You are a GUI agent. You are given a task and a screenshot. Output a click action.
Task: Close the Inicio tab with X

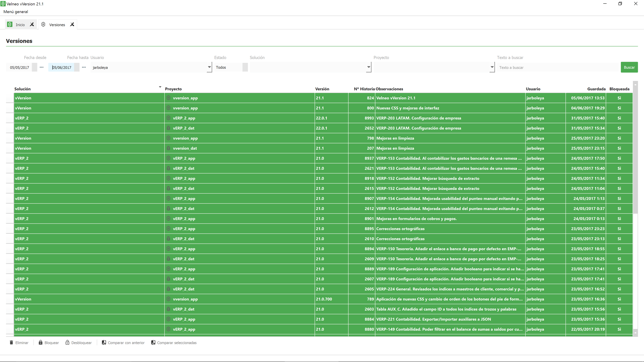tap(32, 25)
